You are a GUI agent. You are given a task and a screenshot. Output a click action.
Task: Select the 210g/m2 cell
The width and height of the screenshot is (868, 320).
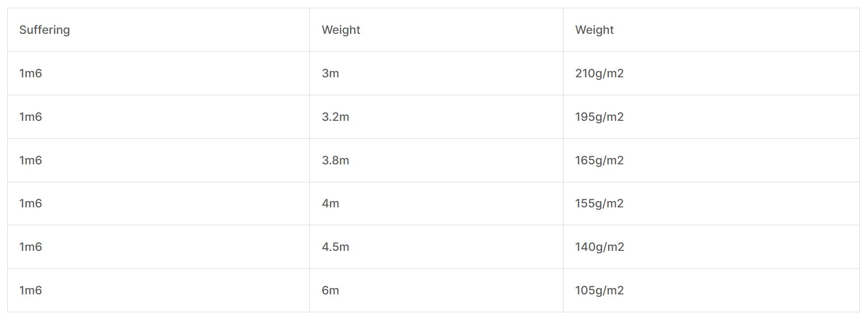[x=599, y=73]
